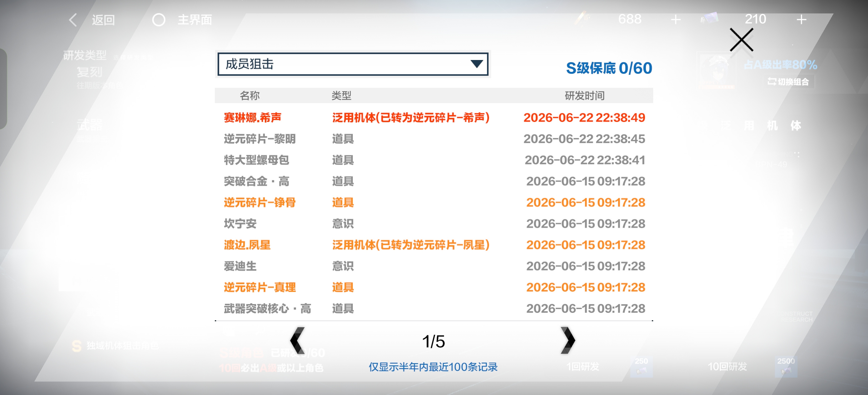Tap the 返回 back label

click(x=103, y=20)
